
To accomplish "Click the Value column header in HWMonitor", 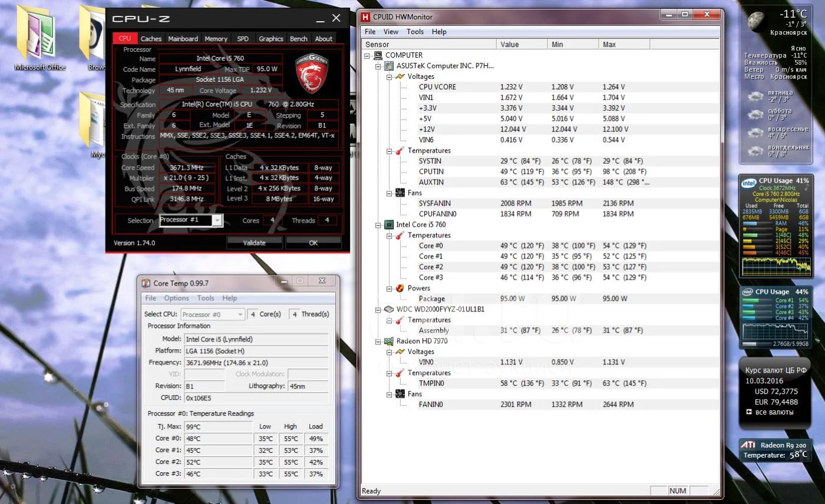I will tap(522, 44).
